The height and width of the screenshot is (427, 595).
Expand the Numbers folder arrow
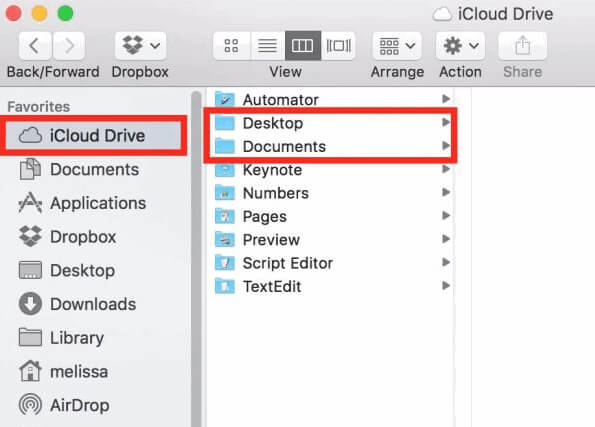point(446,192)
